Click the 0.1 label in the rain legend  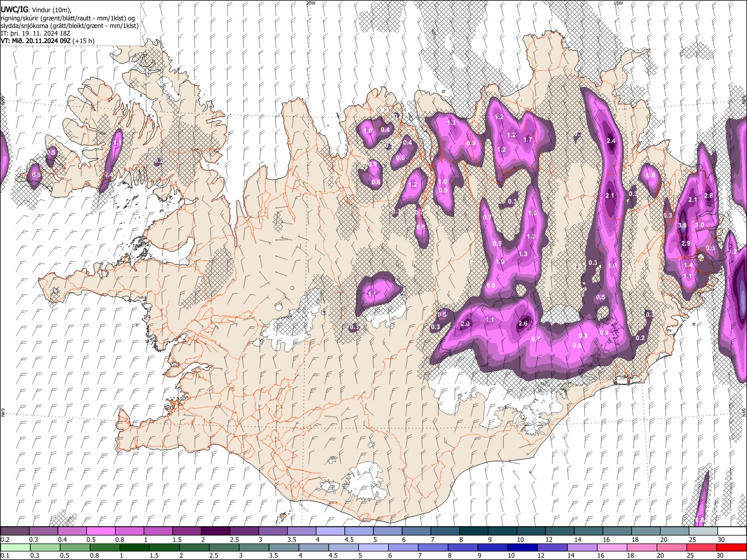[5, 556]
